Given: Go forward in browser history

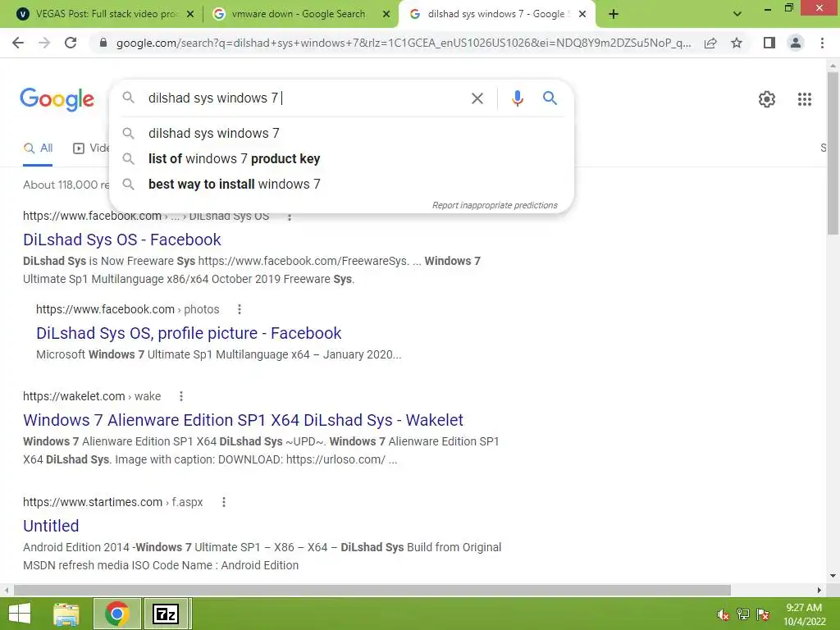Looking at the screenshot, I should tap(44, 43).
